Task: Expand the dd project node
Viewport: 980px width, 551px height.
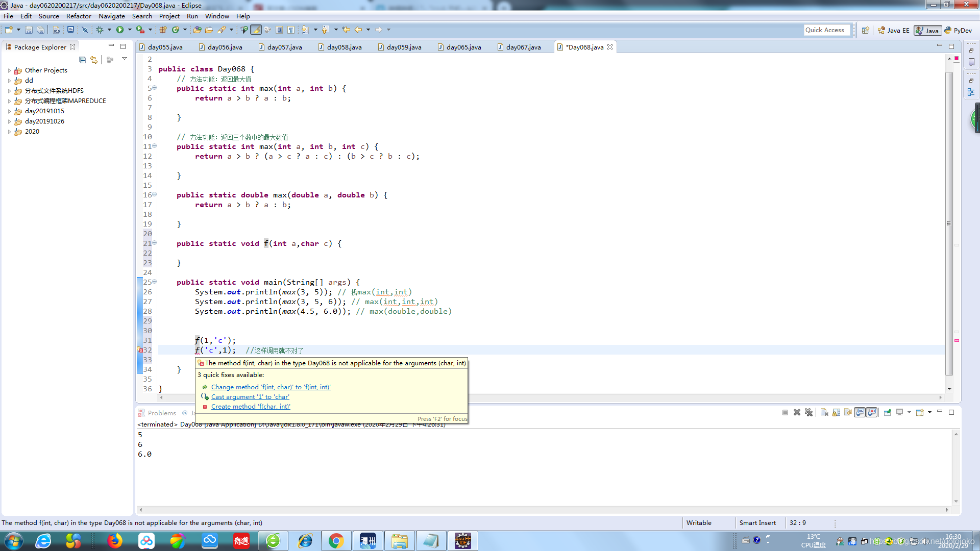Action: pyautogui.click(x=9, y=81)
